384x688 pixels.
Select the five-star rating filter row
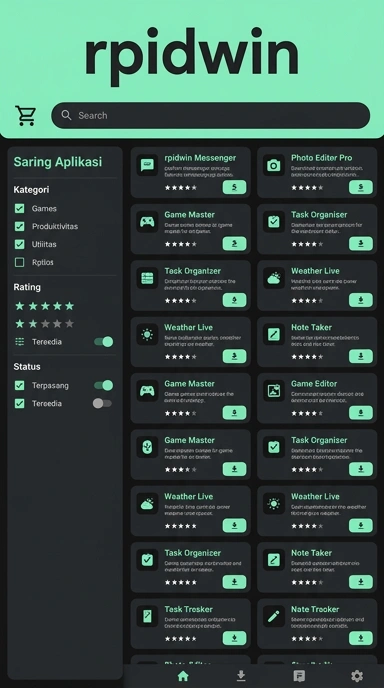coord(44,306)
